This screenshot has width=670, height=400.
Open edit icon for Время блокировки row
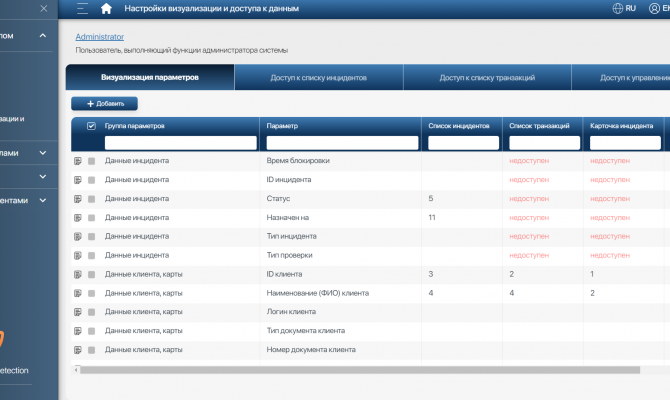click(x=78, y=161)
